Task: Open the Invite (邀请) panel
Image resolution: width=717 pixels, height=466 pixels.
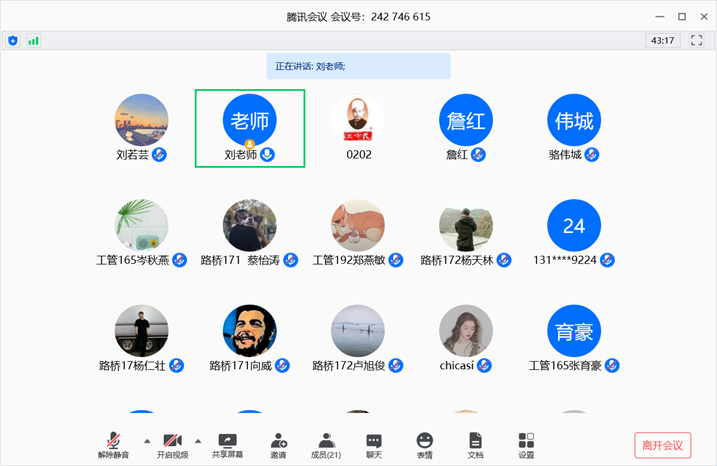Action: [278, 445]
